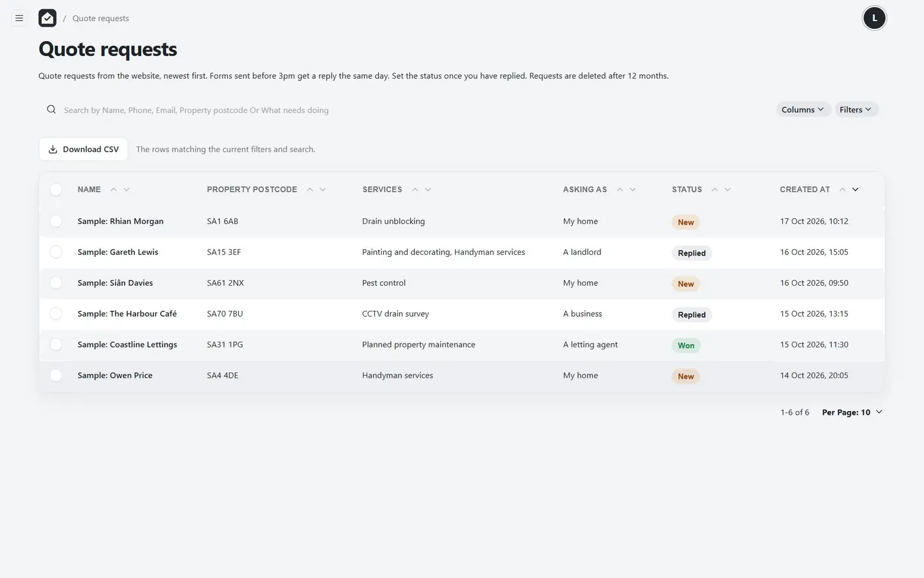
Task: Select the Coastline Lettings row checkbox
Action: click(56, 344)
